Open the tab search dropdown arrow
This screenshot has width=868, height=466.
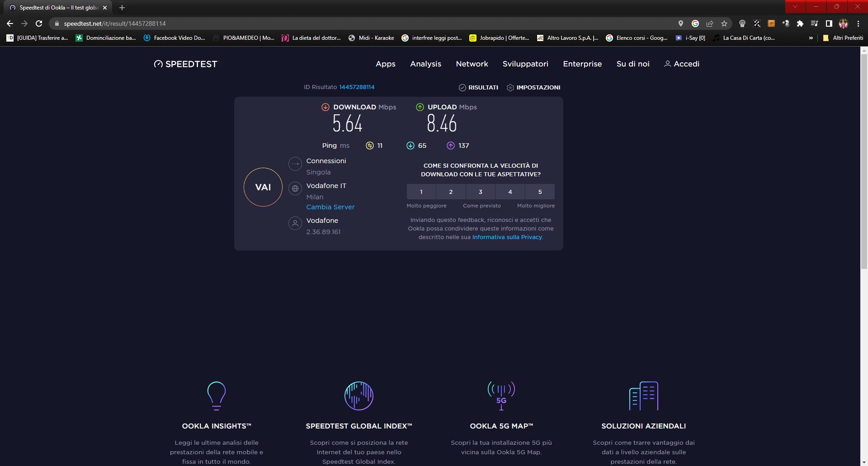tap(795, 6)
